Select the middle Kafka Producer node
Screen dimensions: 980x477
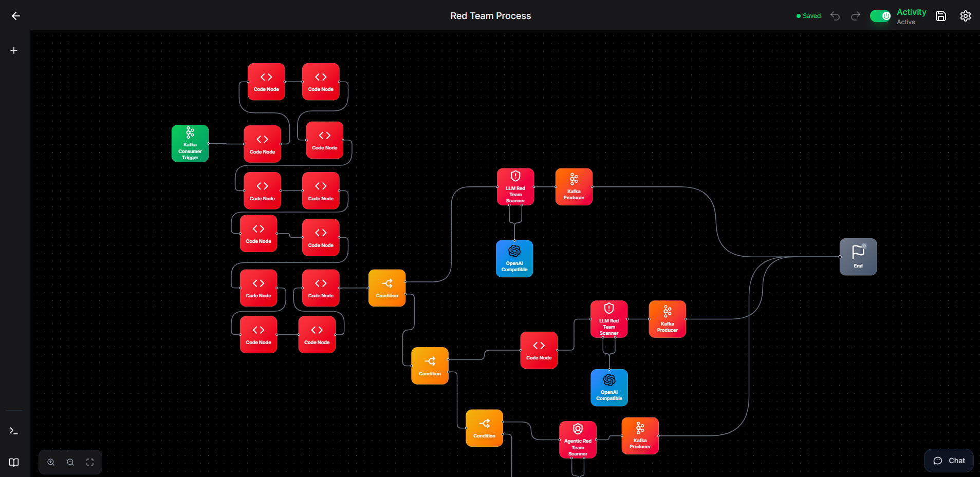click(668, 319)
